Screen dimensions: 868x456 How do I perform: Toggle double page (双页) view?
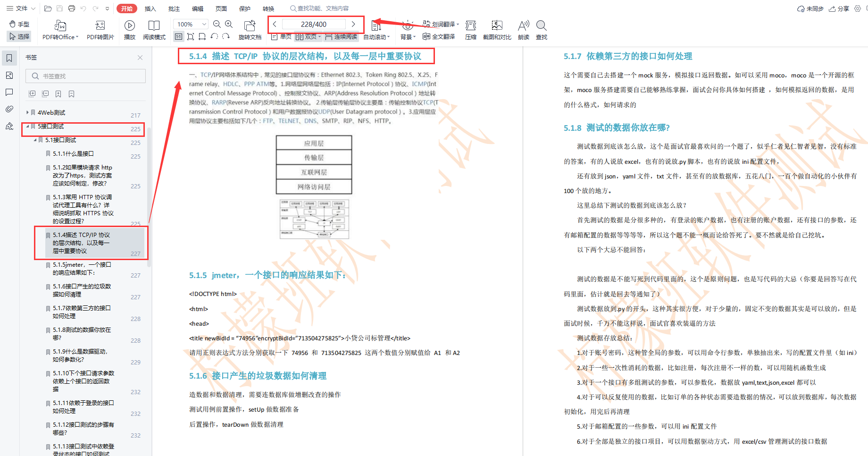tap(308, 36)
